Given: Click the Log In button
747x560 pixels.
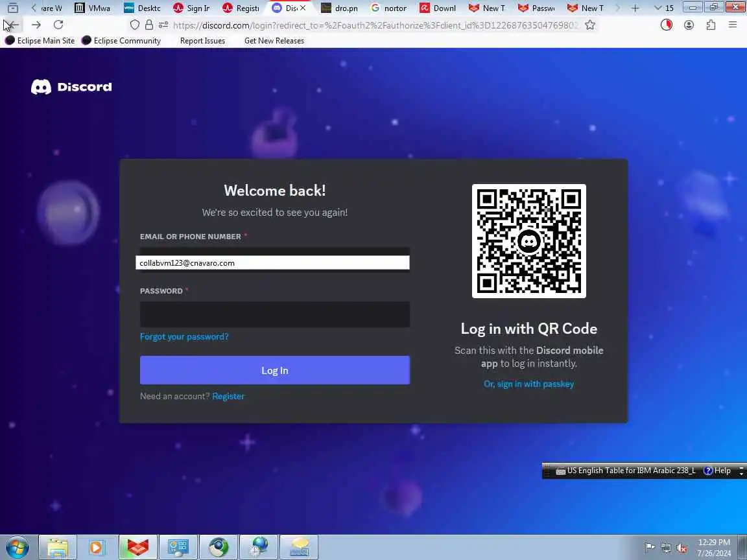Looking at the screenshot, I should click(x=275, y=370).
